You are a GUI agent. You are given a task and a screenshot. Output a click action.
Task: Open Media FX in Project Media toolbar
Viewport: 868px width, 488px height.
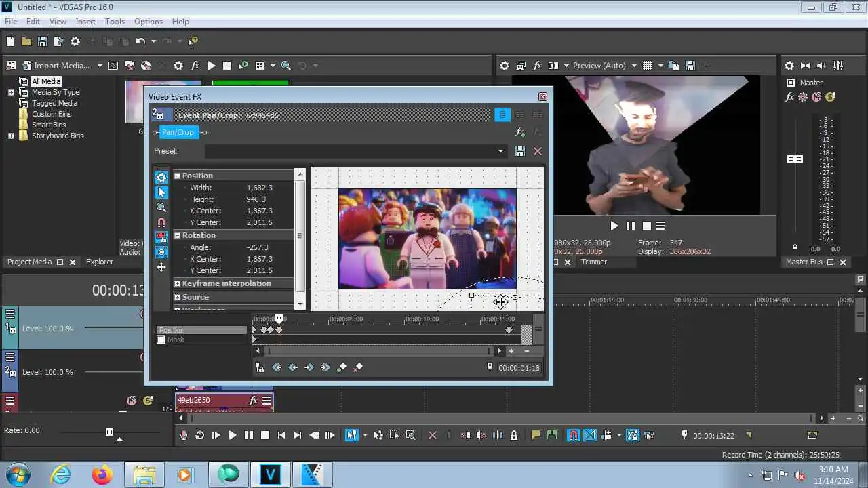(195, 66)
